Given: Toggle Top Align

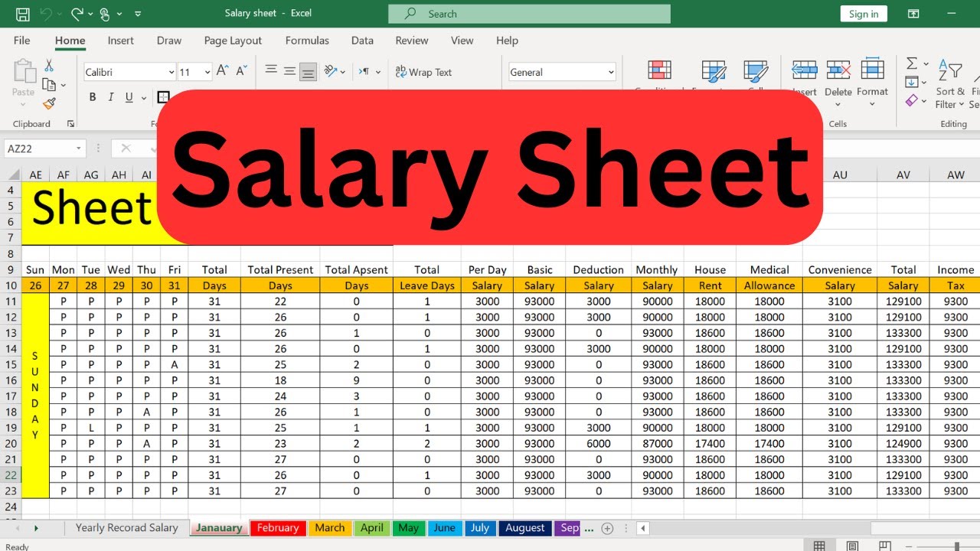Looking at the screenshot, I should pyautogui.click(x=271, y=70).
